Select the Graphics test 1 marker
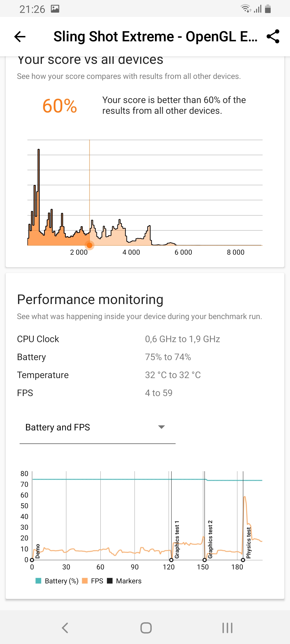The width and height of the screenshot is (290, 644). pyautogui.click(x=171, y=560)
